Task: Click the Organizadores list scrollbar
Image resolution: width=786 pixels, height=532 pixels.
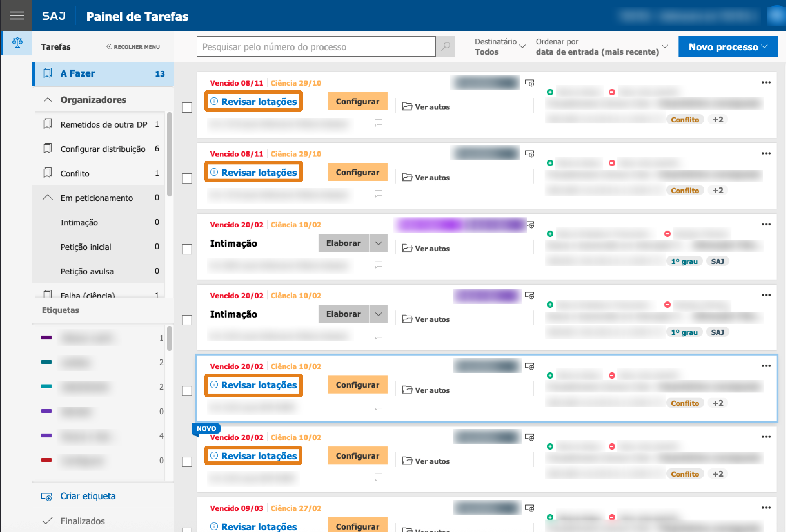Action: pyautogui.click(x=169, y=154)
